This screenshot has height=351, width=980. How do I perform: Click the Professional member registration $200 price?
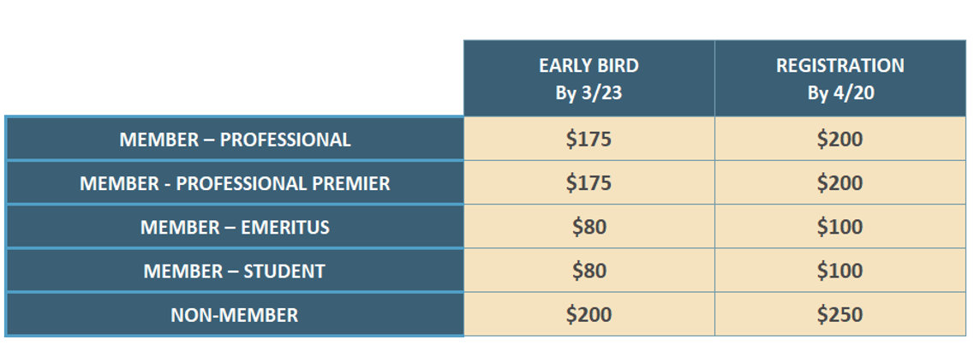(x=840, y=140)
